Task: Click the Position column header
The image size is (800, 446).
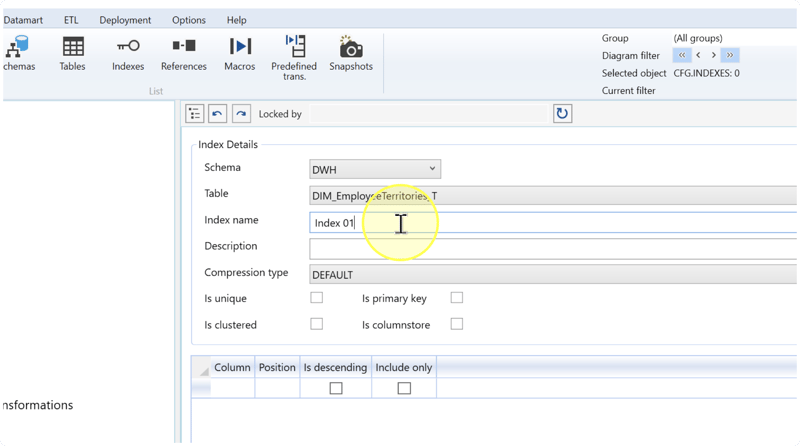Action: (277, 367)
